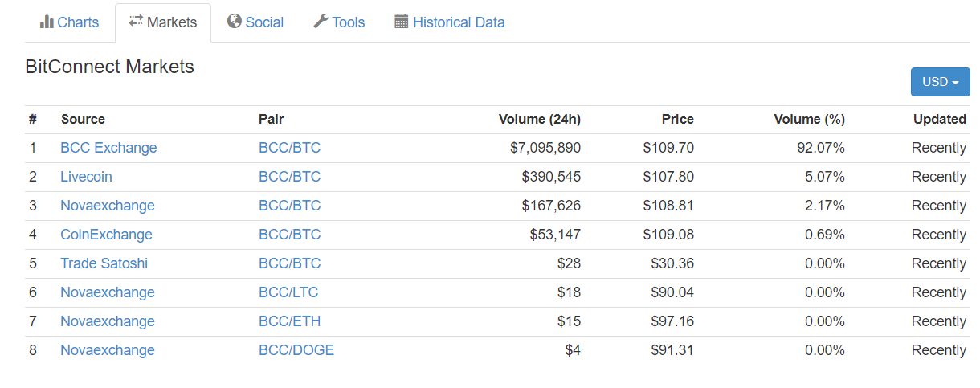Open Novaexchange link in row 8
Screen dimensions: 980x388
pyautogui.click(x=108, y=350)
